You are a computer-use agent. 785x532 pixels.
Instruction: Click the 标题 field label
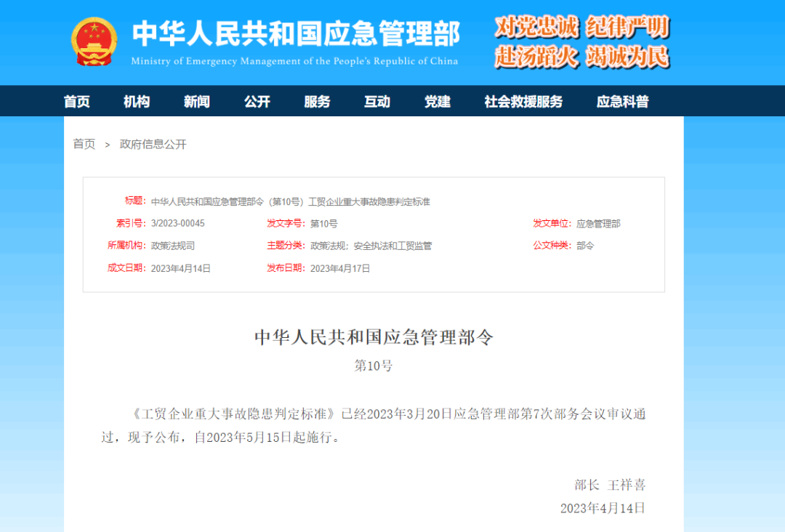coord(135,201)
